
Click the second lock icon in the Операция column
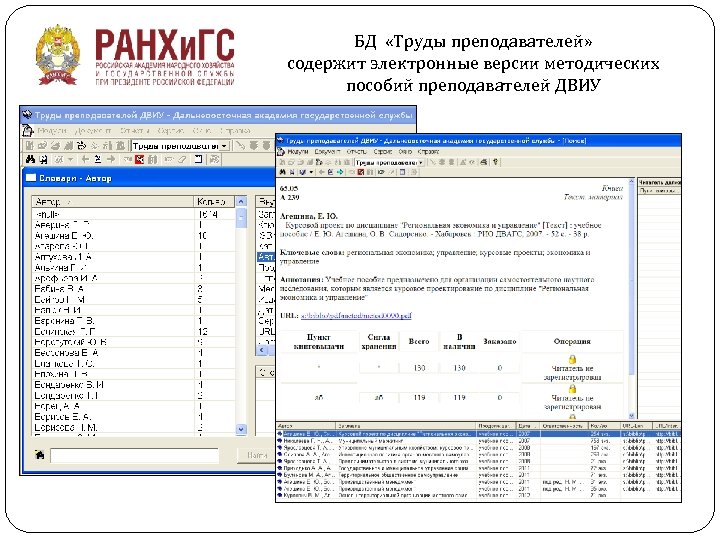572,389
